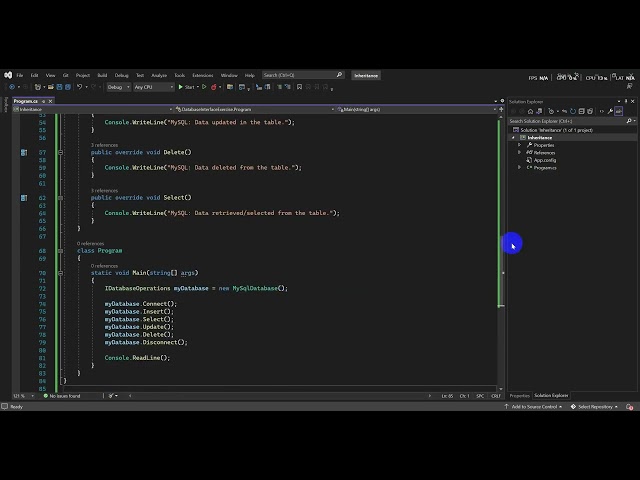This screenshot has width=640, height=480.
Task: Switch to the Properties bottom tab
Action: click(519, 396)
